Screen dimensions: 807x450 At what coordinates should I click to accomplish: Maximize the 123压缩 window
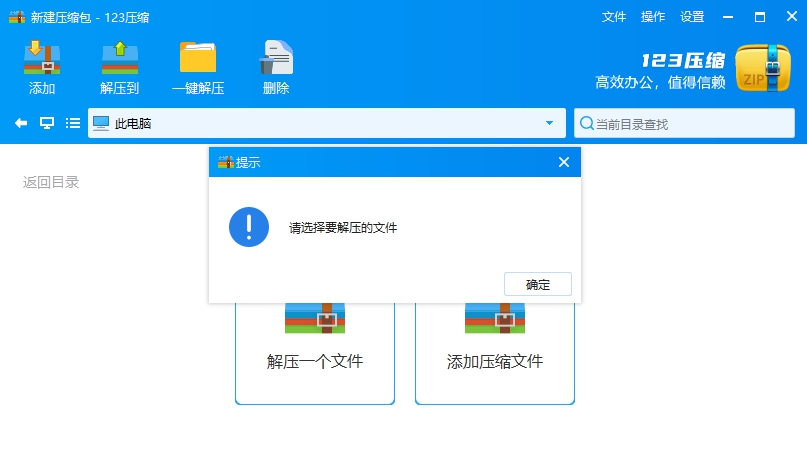click(x=760, y=17)
